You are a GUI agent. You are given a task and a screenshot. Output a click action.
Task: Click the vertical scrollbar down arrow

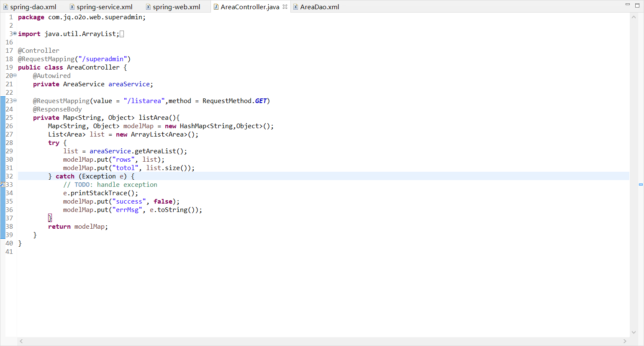[634, 332]
